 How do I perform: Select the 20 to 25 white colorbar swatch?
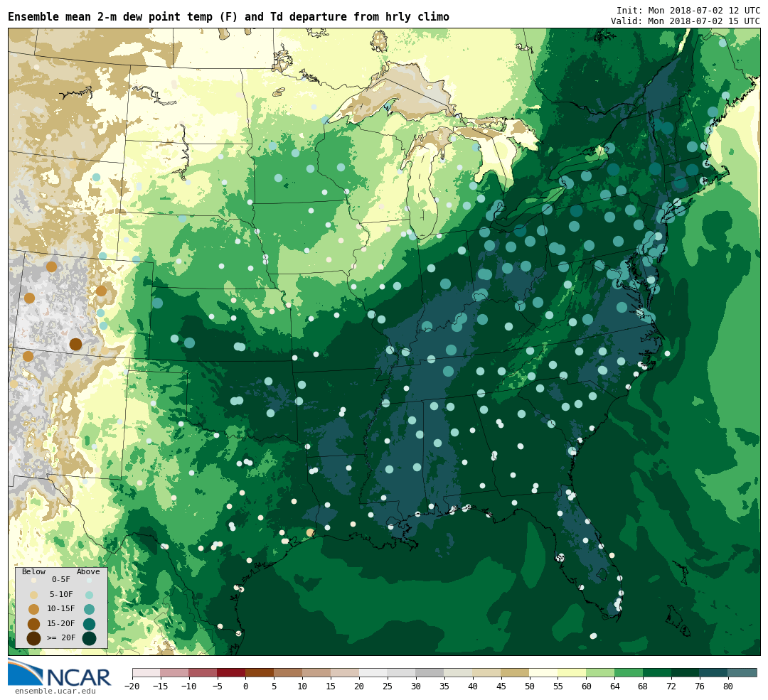[373, 672]
